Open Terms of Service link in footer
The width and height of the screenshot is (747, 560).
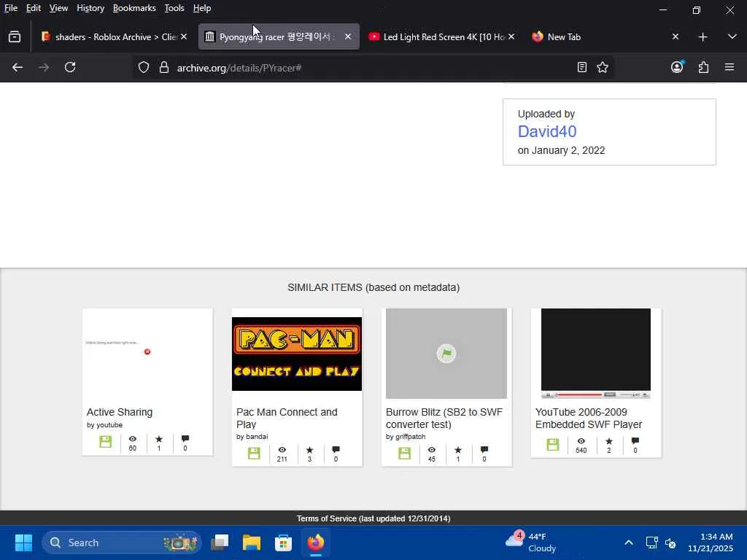point(373,518)
